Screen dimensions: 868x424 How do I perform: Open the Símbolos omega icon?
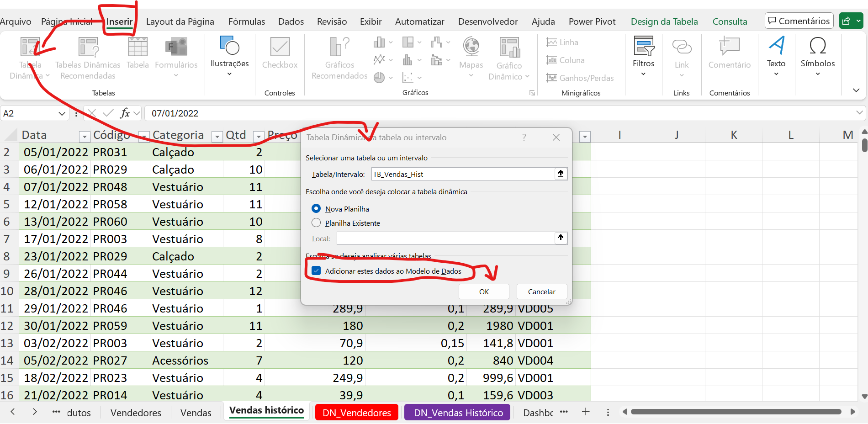coord(817,47)
